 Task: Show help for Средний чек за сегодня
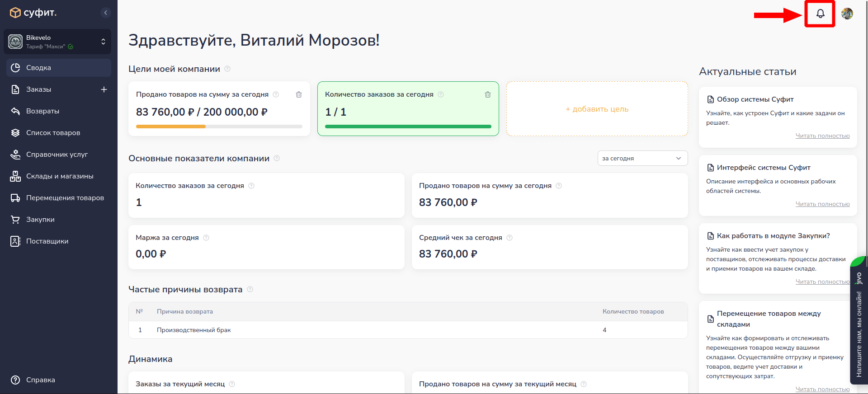click(509, 238)
